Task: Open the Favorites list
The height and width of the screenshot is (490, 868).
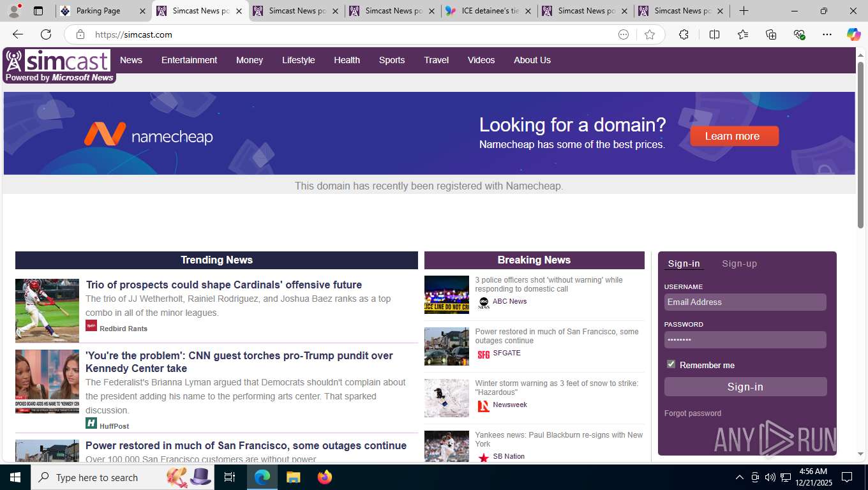Action: [x=743, y=34]
